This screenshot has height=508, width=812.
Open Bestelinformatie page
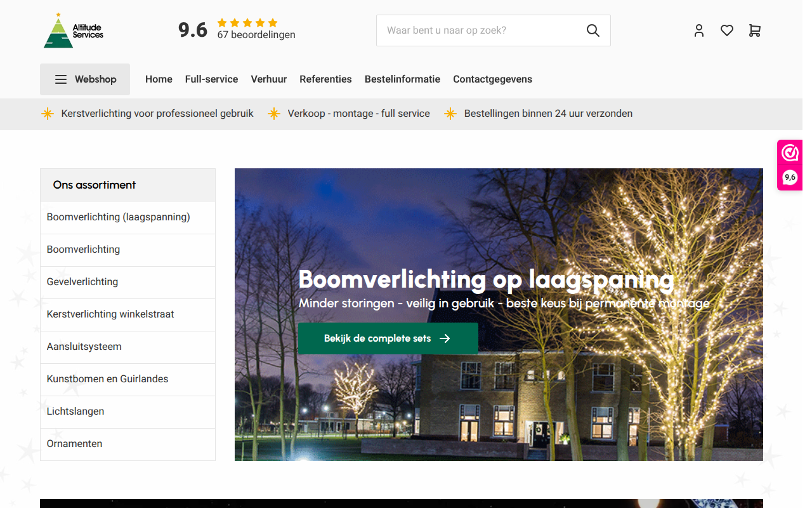click(x=402, y=79)
